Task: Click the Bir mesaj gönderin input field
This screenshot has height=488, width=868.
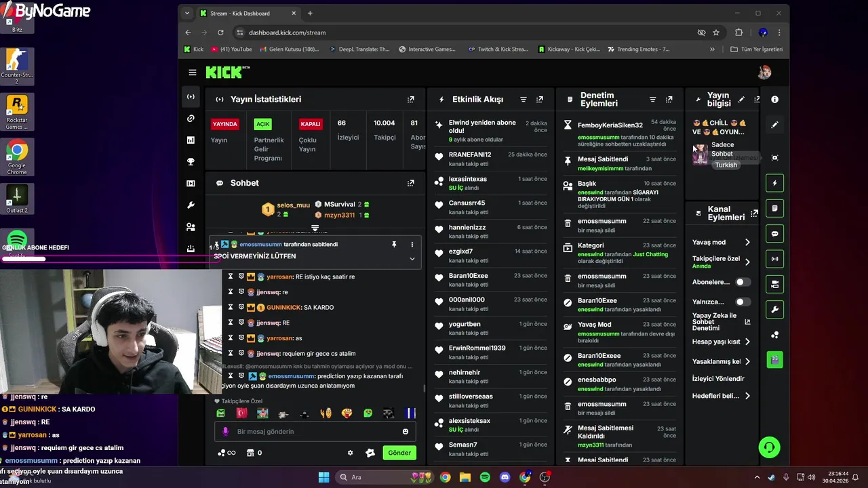Action: coord(315,432)
